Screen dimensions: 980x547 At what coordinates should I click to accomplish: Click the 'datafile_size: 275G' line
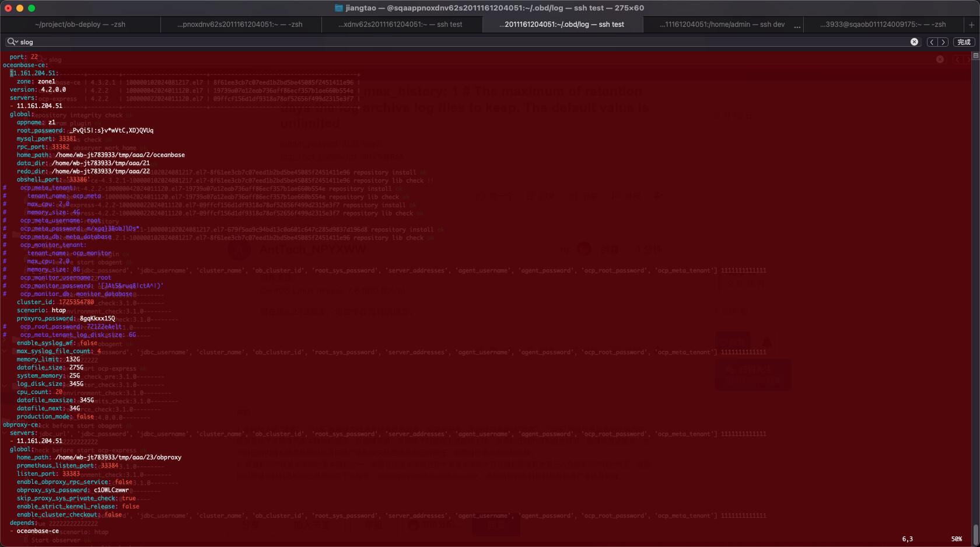tap(50, 368)
